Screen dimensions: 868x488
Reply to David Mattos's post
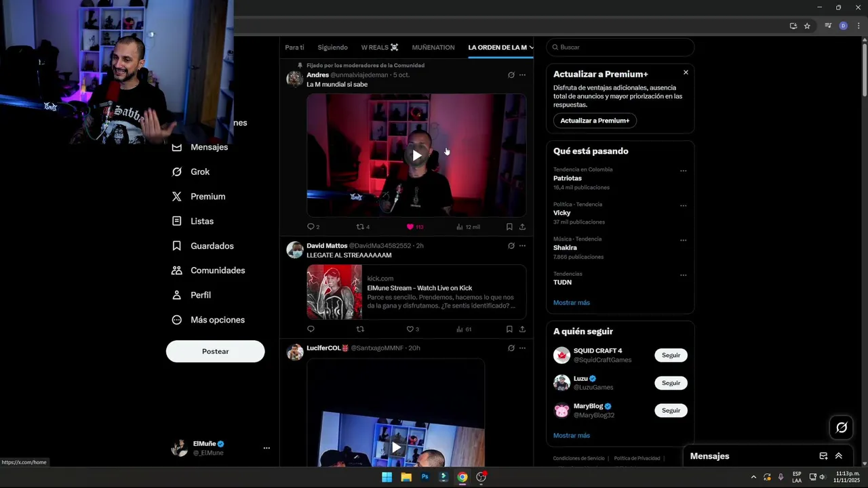pos(311,329)
